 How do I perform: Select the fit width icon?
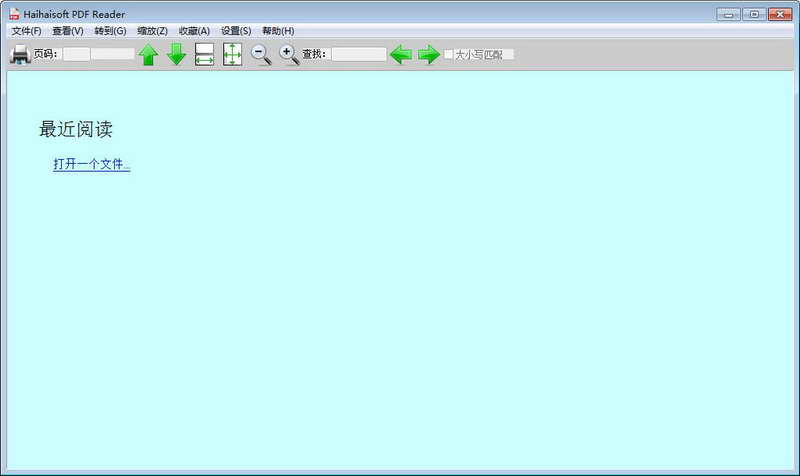tap(204, 54)
